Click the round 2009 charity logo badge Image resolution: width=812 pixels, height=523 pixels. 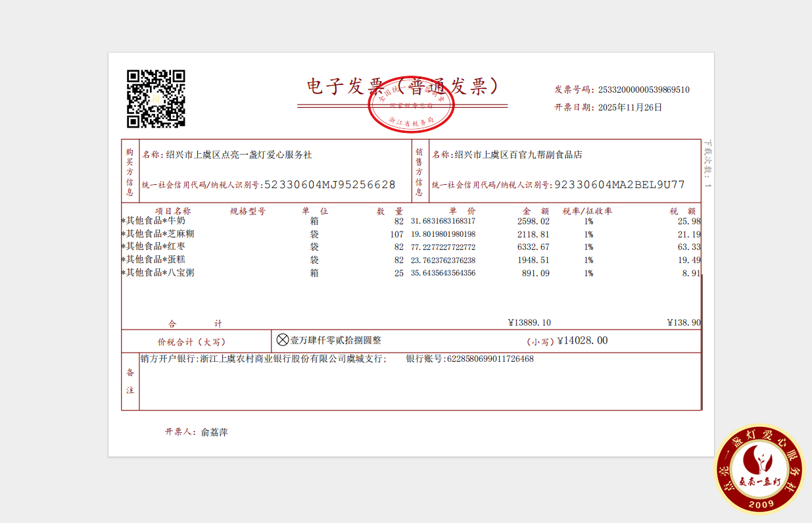click(x=760, y=469)
